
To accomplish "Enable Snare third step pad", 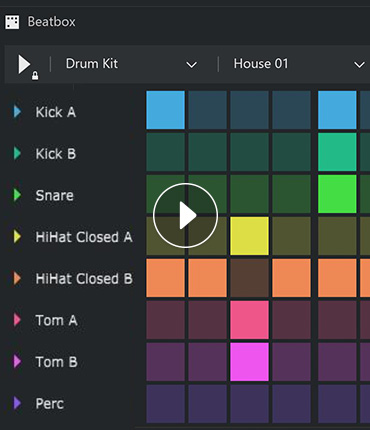I will click(x=249, y=194).
